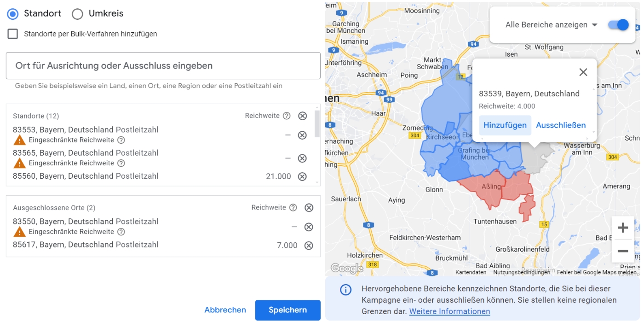Remove excluded location 83550

point(309,227)
